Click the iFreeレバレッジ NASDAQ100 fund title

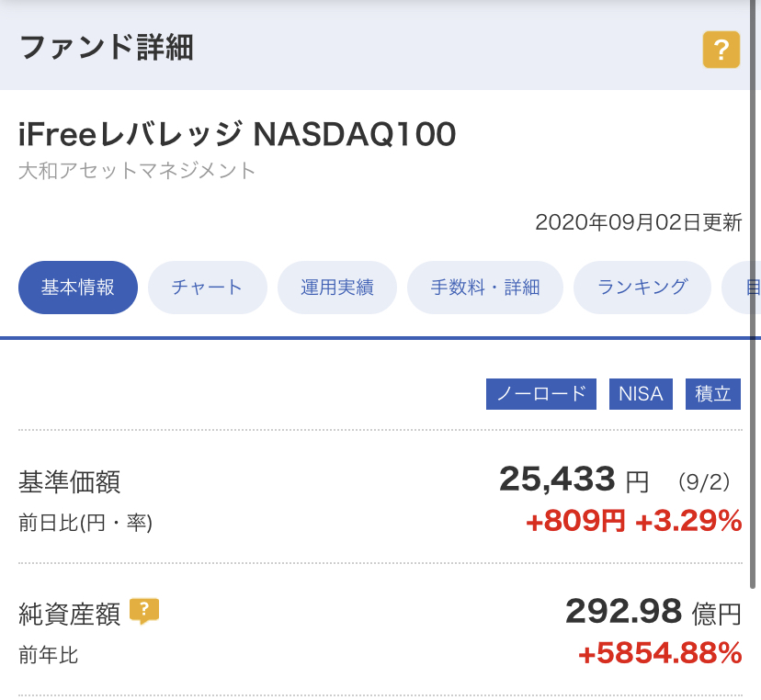click(237, 134)
